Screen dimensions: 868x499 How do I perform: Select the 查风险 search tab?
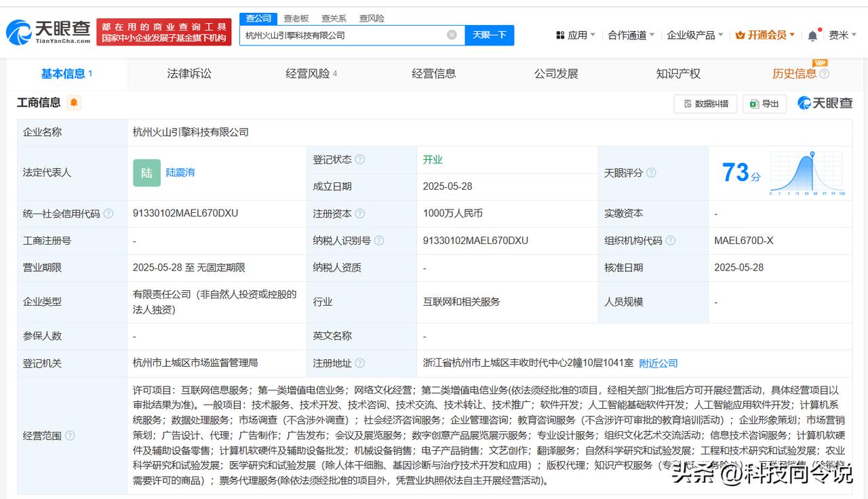tap(372, 18)
